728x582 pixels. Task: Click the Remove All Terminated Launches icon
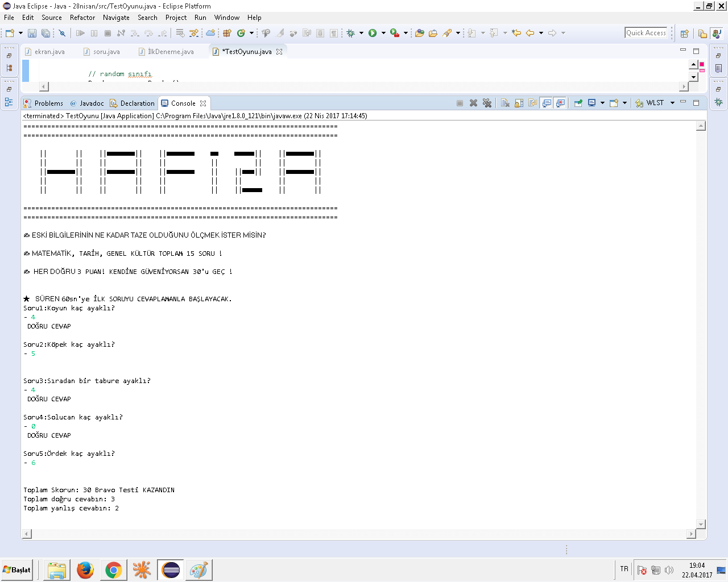487,103
